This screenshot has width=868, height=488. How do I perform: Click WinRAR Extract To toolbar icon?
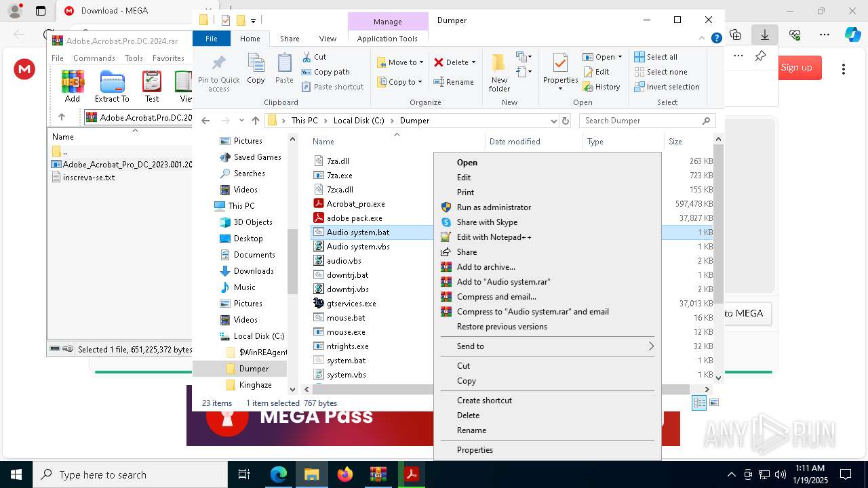point(112,86)
